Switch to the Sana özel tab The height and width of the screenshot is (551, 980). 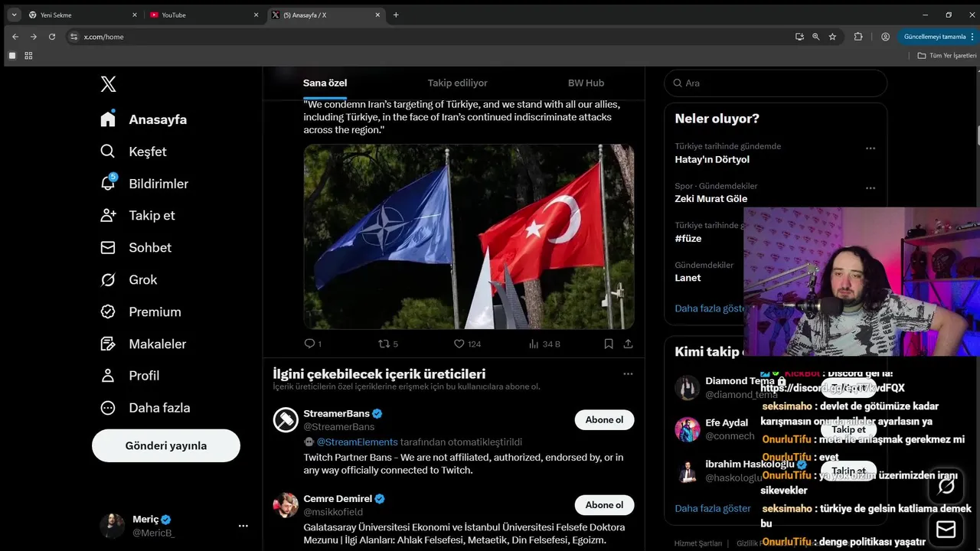tap(325, 83)
